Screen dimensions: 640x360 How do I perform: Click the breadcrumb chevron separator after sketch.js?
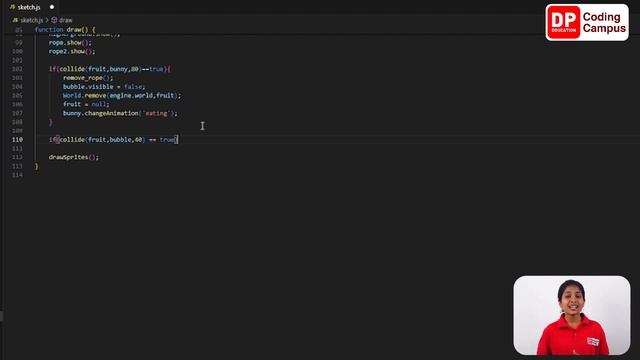click(47, 20)
